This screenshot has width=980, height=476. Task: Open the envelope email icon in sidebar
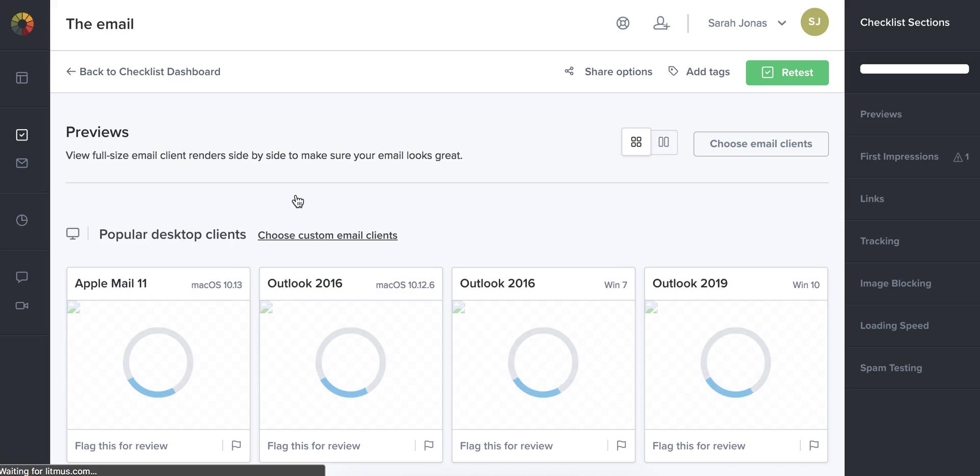22,163
